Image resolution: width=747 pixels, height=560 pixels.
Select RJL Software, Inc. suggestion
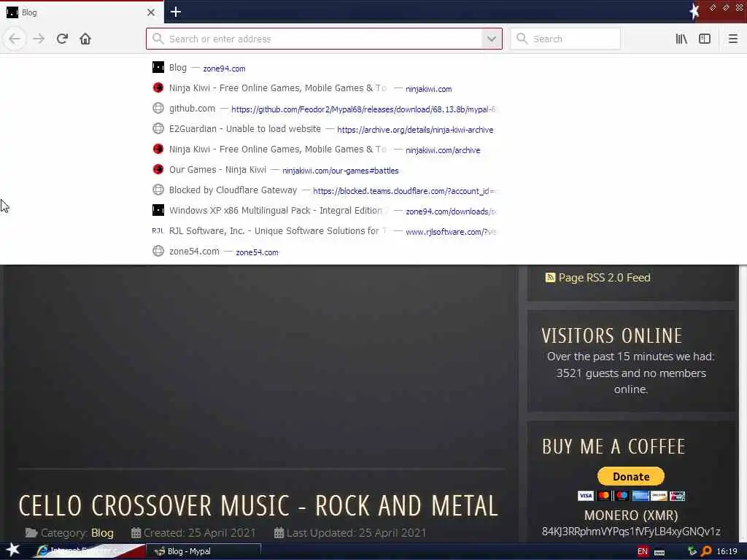tap(324, 231)
